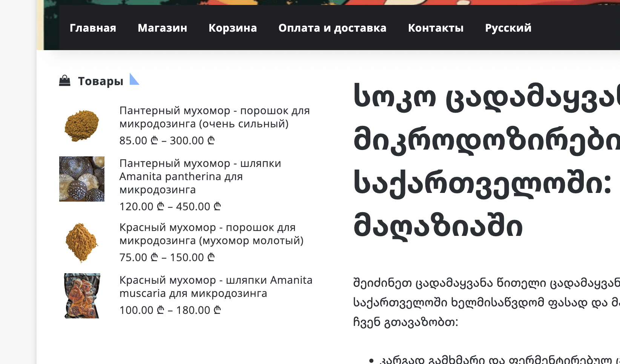Click the blue triangle next to Товары
The image size is (620, 364).
pos(133,80)
